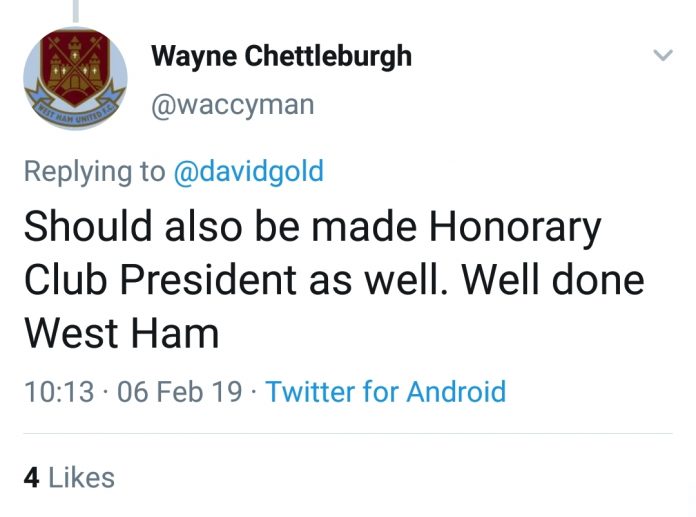Select the 10:13 timestamp
Image resolution: width=696 pixels, height=517 pixels.
59,392
